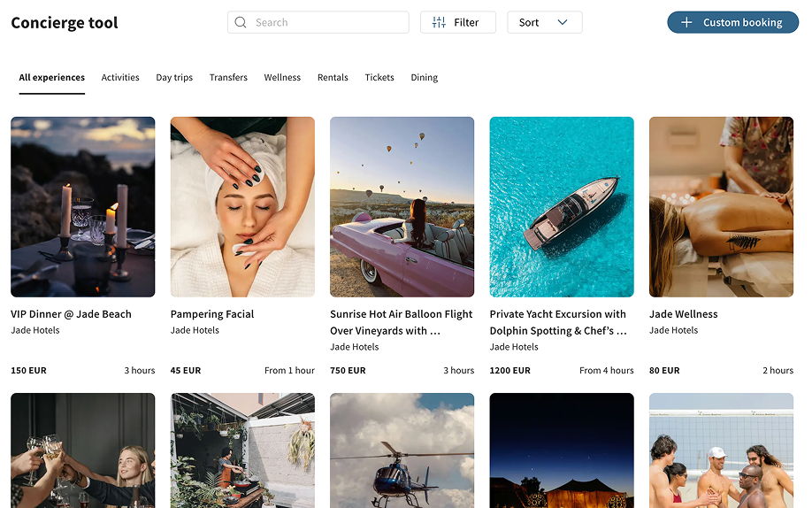This screenshot has height=508, width=812.
Task: Open the VIP Dinner candlelight thumbnail
Action: pos(83,207)
